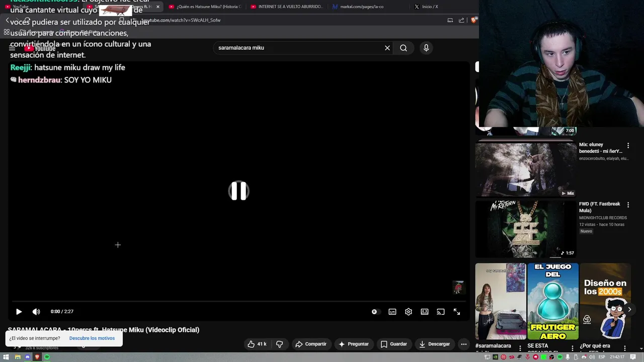This screenshot has width=644, height=362.
Task: Open Brave browser taskbar icon
Action: (x=37, y=357)
